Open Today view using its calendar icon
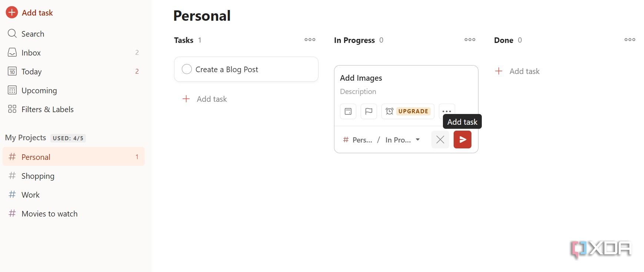The width and height of the screenshot is (644, 272). 12,71
